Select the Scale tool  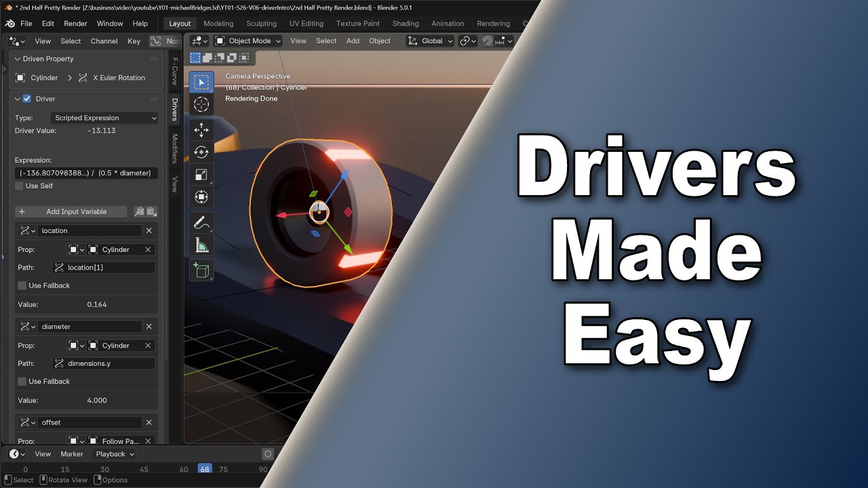point(201,175)
